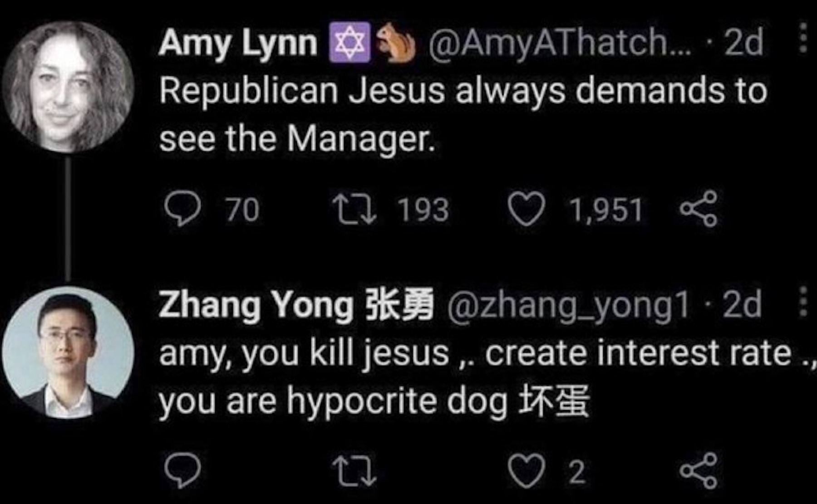
Task: Share Zhang Yong's reply
Action: tap(699, 471)
